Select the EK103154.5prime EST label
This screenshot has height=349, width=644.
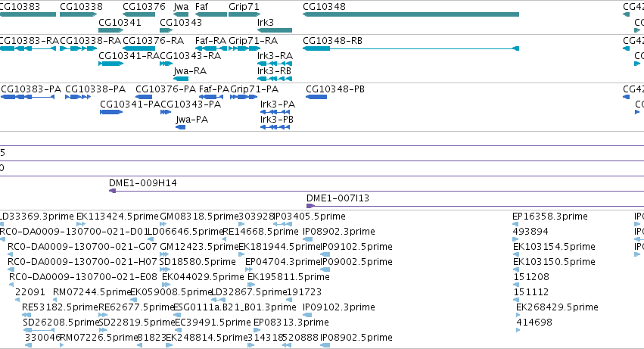(x=554, y=247)
